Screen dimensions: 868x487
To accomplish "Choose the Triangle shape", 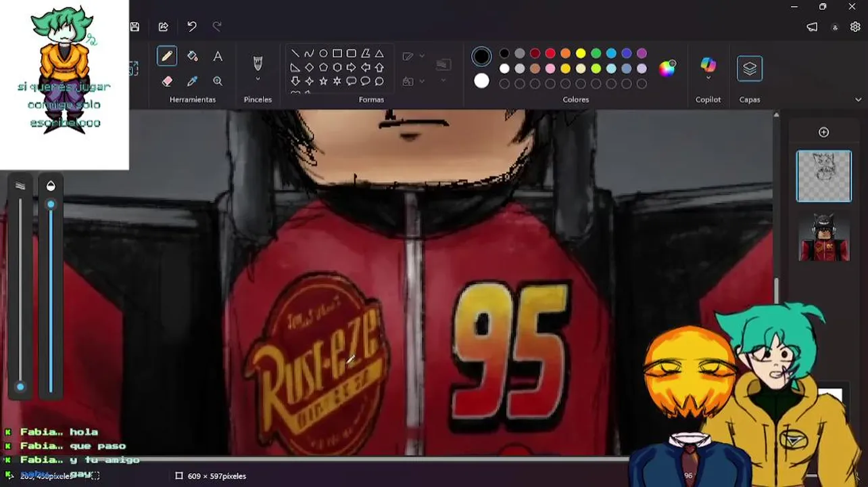I will [x=379, y=53].
